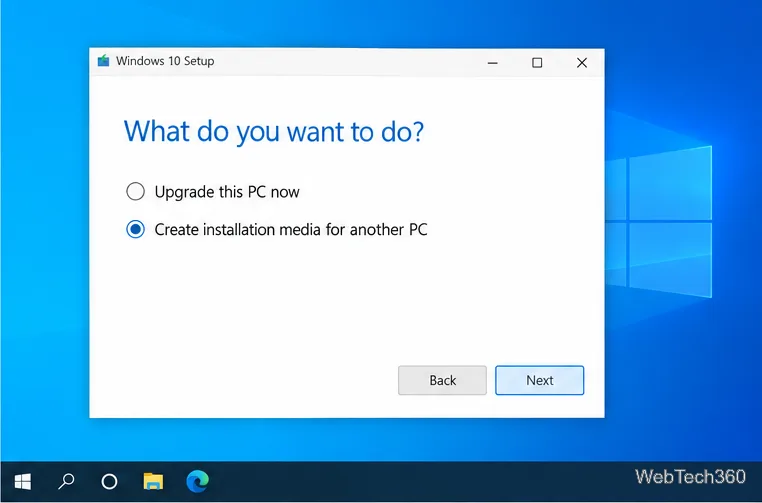Select the Upgrade this PC now radio button
Viewport: 762px width, 503px height.
(x=136, y=191)
